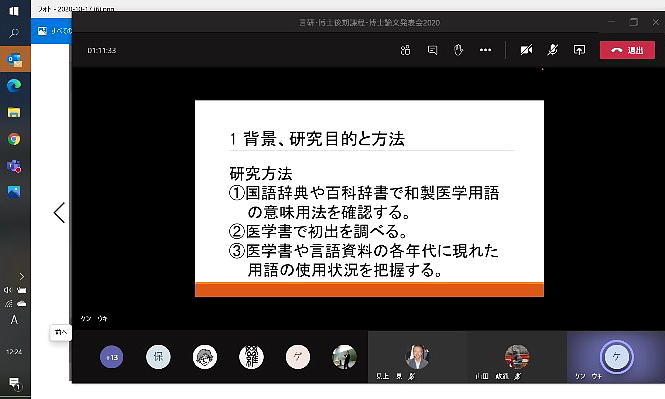Screen dimensions: 665x399
Task: Click the Photos window title フォト
Action: point(76,8)
